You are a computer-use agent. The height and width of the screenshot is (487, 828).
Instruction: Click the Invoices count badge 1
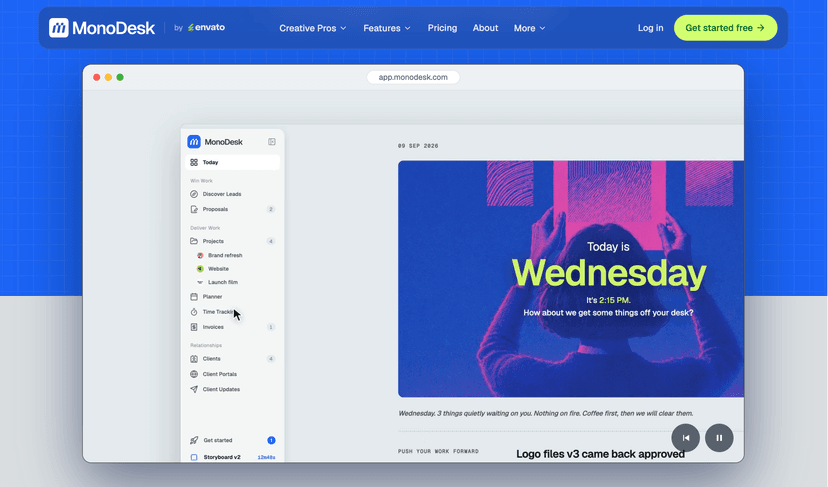(271, 327)
